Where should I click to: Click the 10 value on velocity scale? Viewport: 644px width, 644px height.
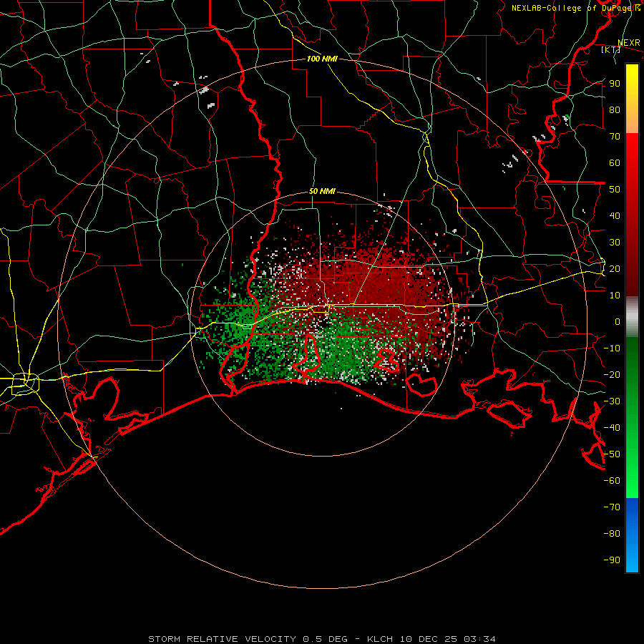615,296
